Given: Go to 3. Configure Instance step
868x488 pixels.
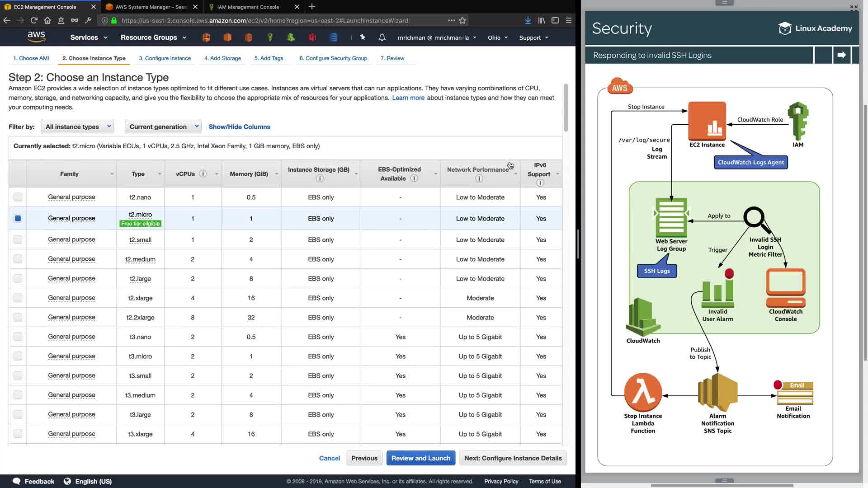Looking at the screenshot, I should tap(165, 58).
